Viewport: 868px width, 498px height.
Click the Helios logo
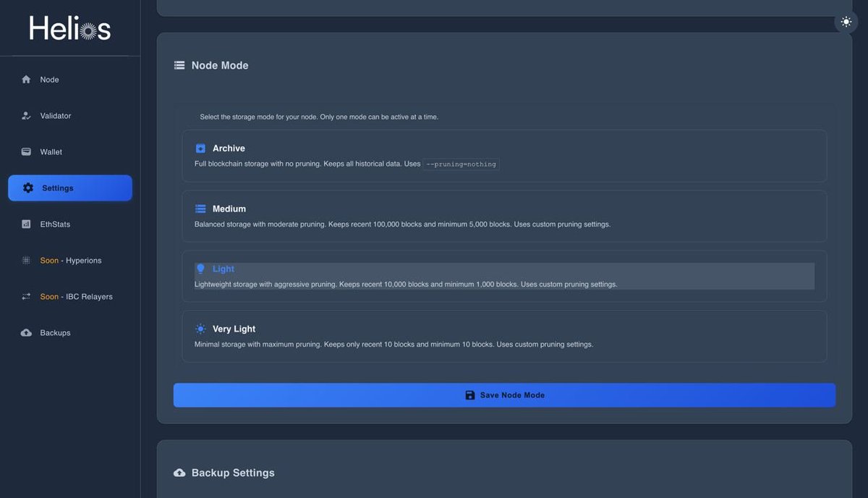tap(70, 28)
